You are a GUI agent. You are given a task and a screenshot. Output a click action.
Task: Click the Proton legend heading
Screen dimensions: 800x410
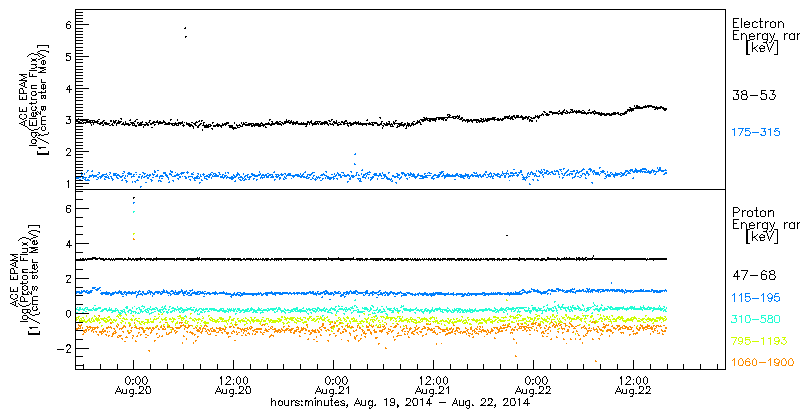click(x=753, y=213)
